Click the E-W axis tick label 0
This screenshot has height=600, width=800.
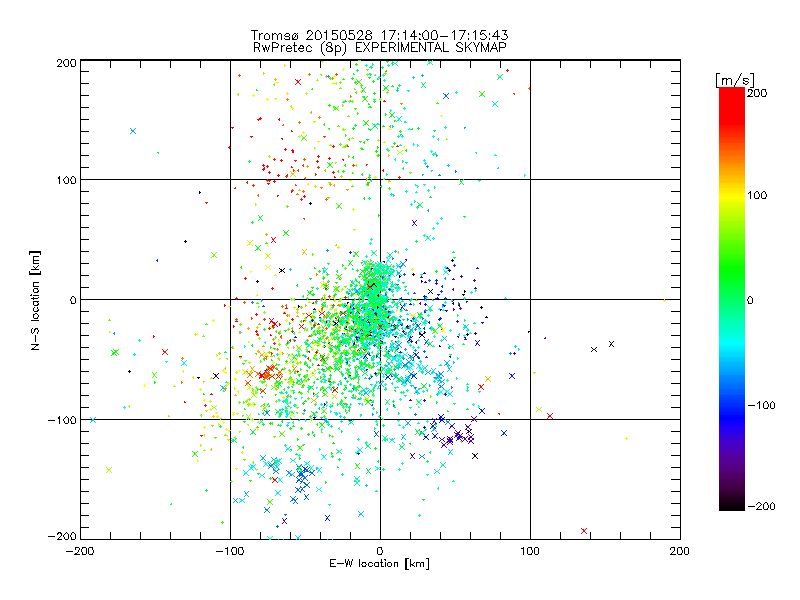380,551
